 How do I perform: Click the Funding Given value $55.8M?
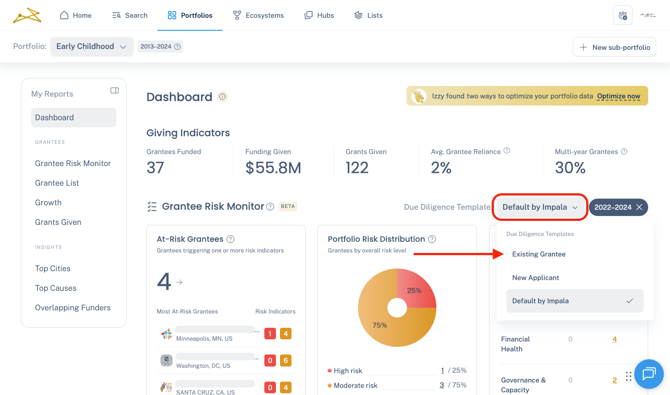(x=273, y=168)
